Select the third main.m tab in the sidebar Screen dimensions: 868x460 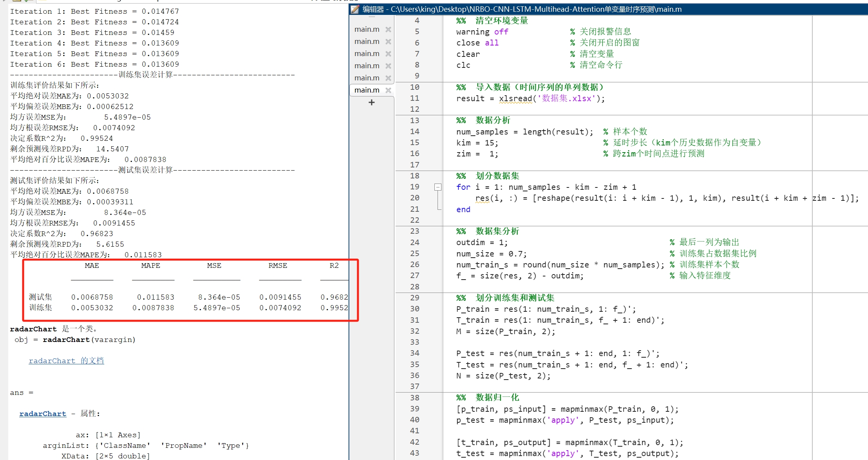[367, 53]
